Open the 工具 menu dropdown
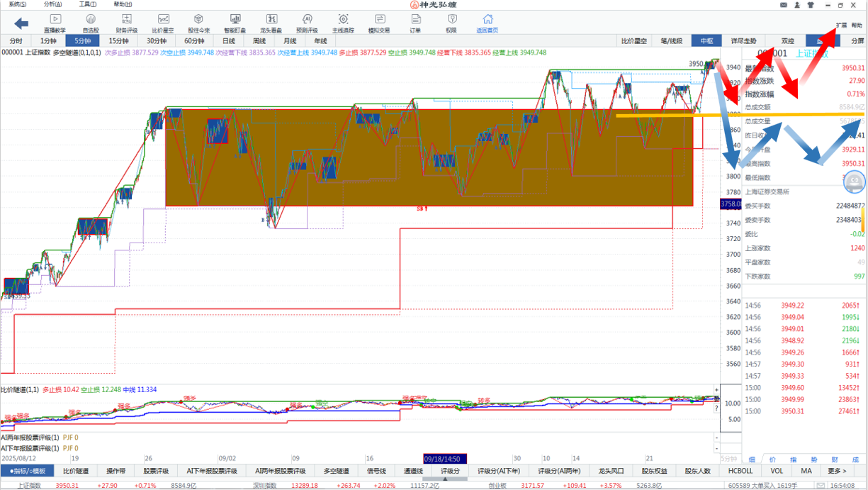 (88, 4)
